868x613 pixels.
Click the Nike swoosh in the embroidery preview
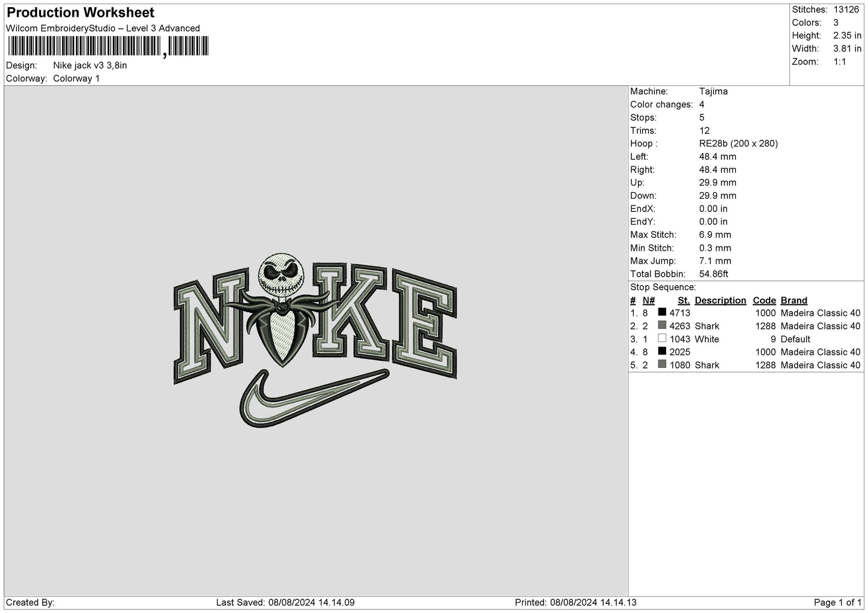point(314,397)
